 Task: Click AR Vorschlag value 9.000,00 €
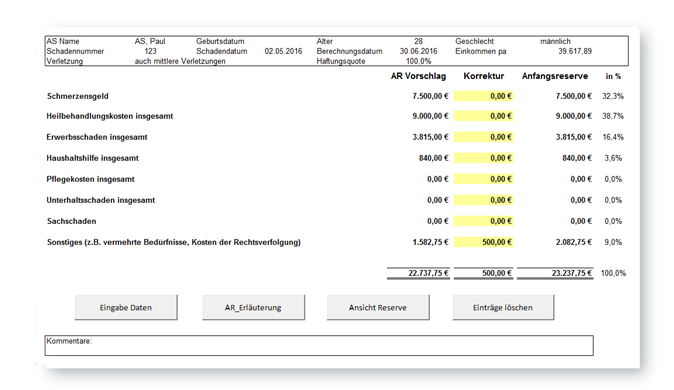coord(430,116)
